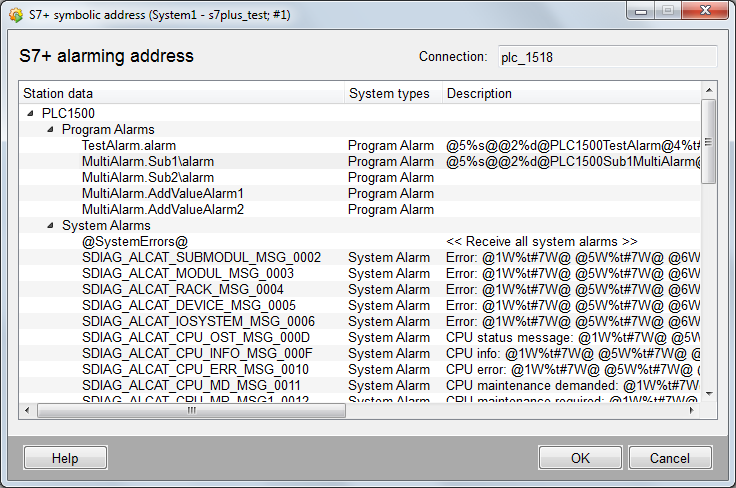Click the System types column header

tap(391, 93)
